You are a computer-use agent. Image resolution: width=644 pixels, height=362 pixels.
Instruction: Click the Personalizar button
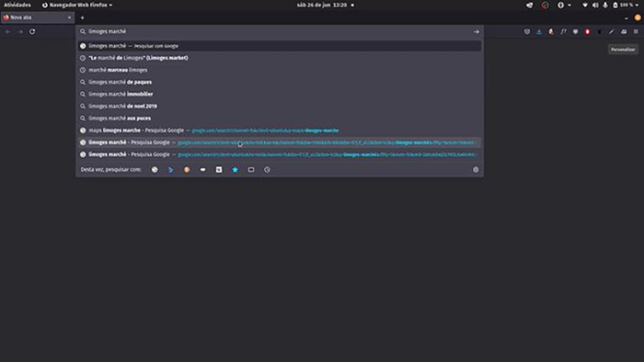(623, 50)
